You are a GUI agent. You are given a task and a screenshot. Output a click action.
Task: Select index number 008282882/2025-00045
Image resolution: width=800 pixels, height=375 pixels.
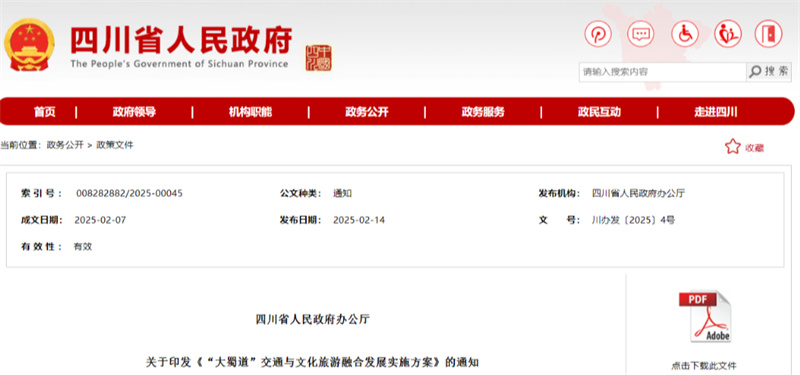pyautogui.click(x=129, y=193)
